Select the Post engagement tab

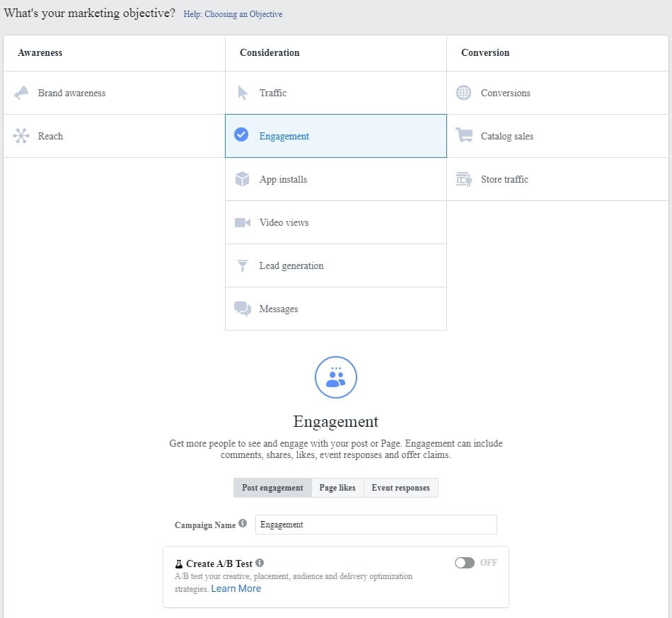point(272,487)
